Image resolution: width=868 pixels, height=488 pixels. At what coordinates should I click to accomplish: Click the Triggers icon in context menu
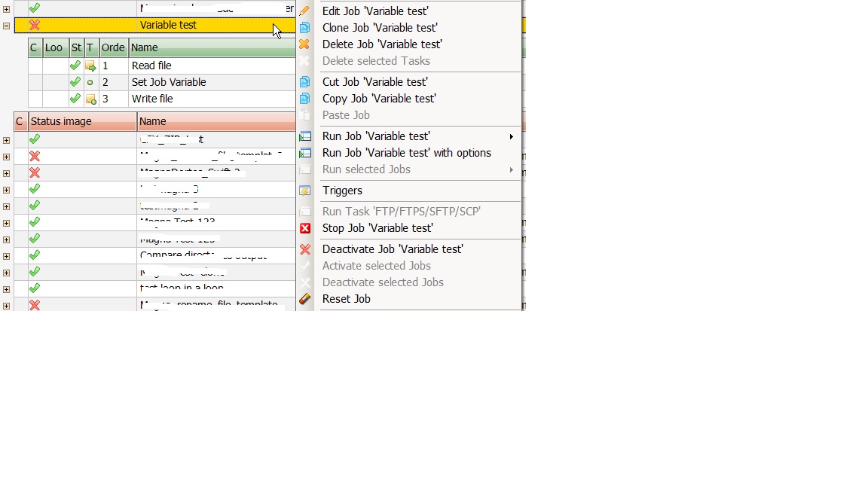(305, 191)
